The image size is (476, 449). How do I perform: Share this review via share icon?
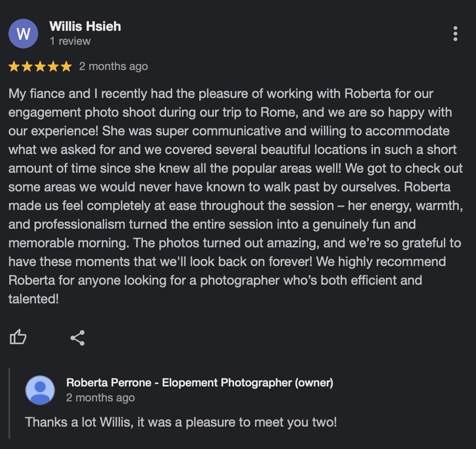(77, 337)
